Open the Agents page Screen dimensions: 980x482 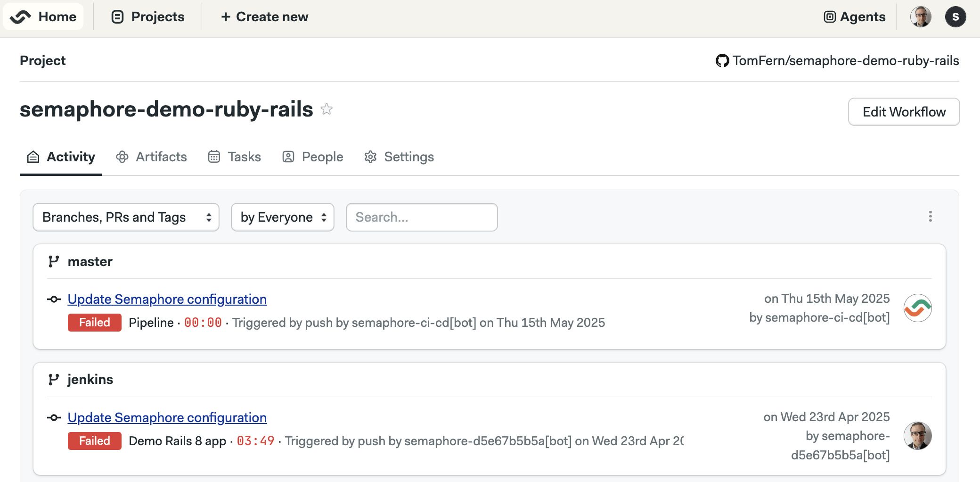855,17
